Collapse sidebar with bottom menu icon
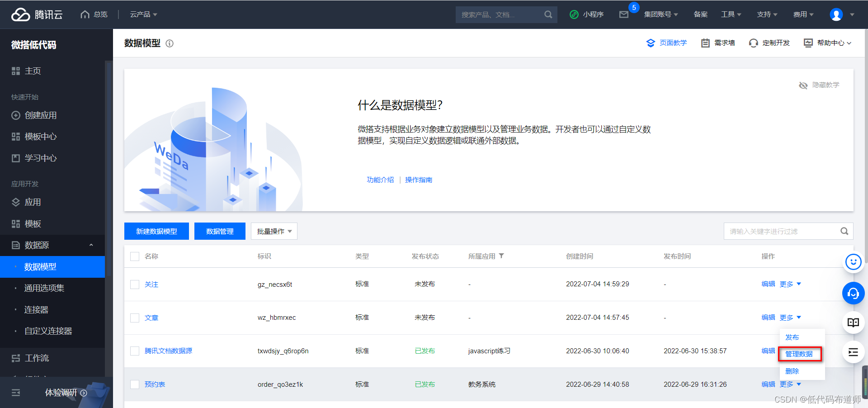Image resolution: width=868 pixels, height=408 pixels. click(x=16, y=393)
